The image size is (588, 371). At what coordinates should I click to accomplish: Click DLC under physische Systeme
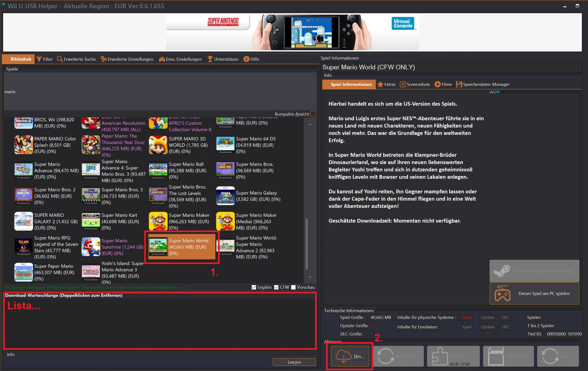(x=506, y=317)
